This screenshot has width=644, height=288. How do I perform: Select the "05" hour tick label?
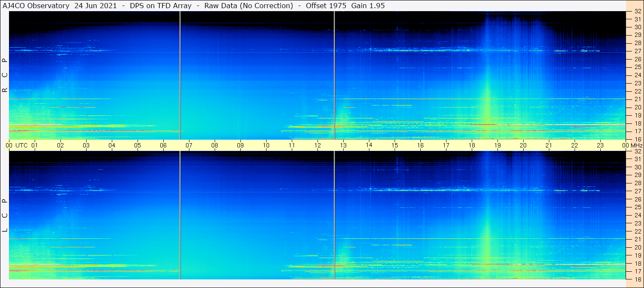coord(138,146)
